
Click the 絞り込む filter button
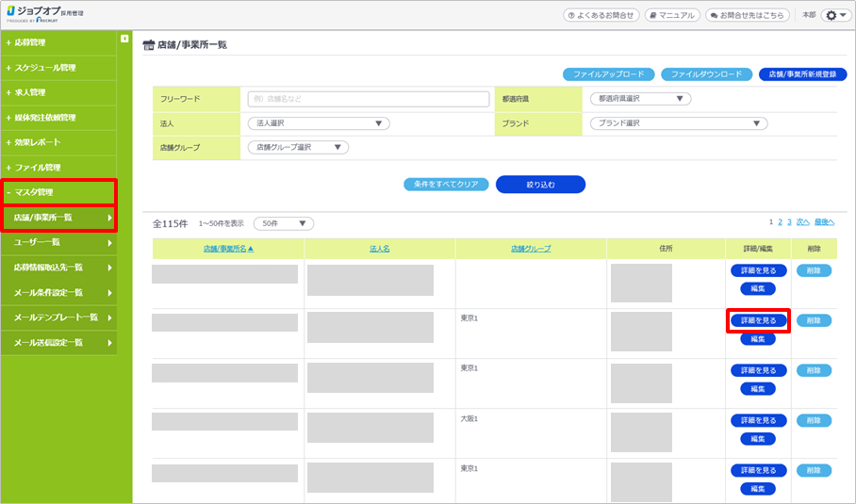[x=540, y=185]
